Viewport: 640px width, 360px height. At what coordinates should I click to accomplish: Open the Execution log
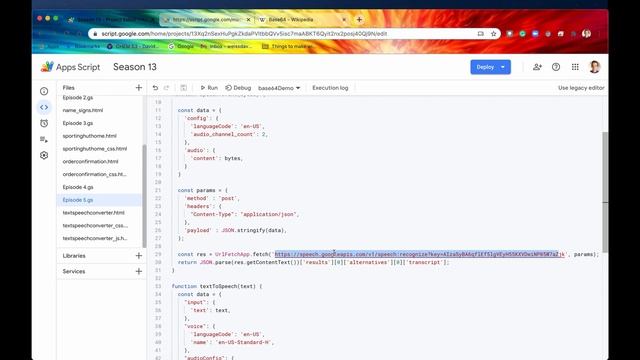coord(330,88)
